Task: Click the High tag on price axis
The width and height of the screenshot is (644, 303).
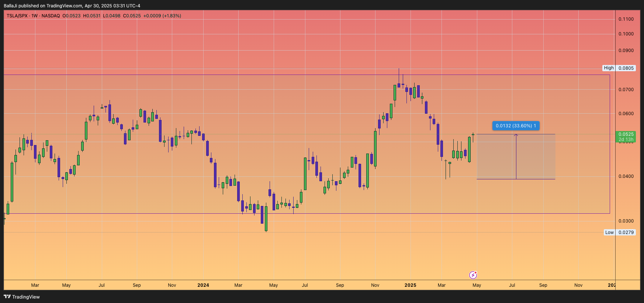Action: tap(609, 68)
